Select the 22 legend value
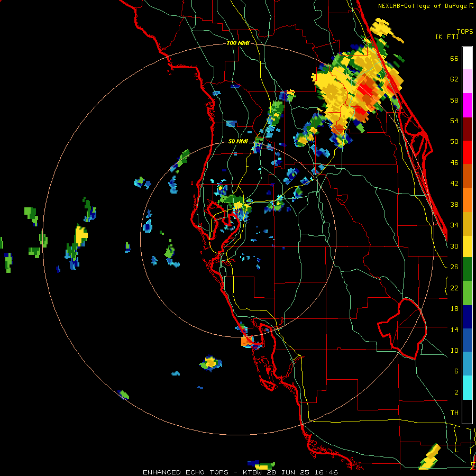476x476 pixels. pos(454,288)
